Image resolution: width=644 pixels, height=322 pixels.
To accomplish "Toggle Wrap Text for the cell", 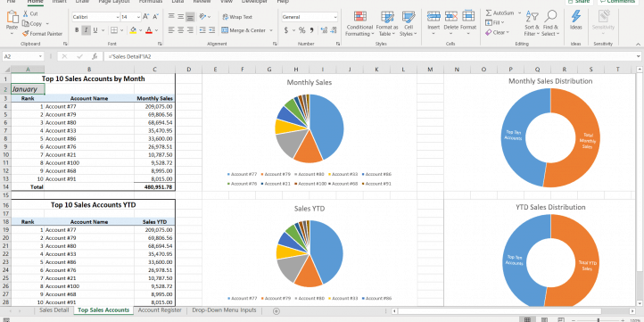I will (237, 17).
